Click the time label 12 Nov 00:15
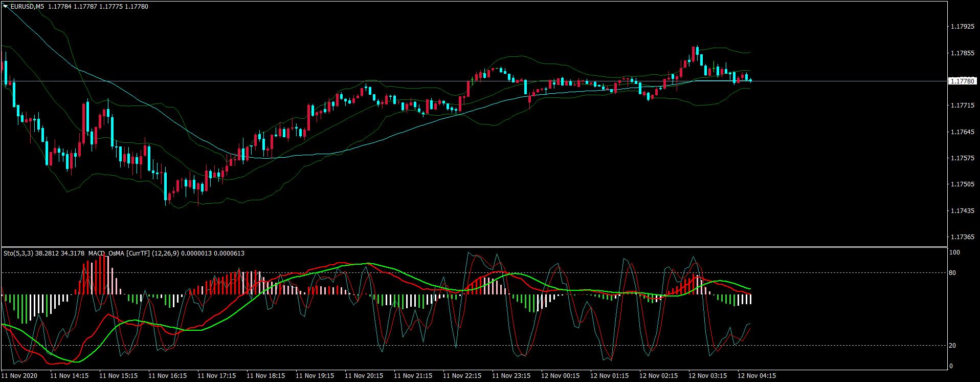The width and height of the screenshot is (980, 382). click(x=560, y=376)
